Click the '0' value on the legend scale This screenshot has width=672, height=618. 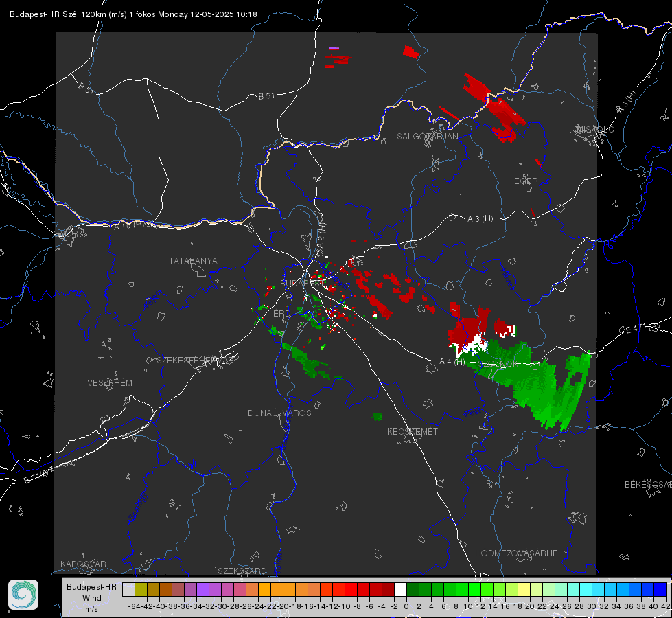click(406, 606)
